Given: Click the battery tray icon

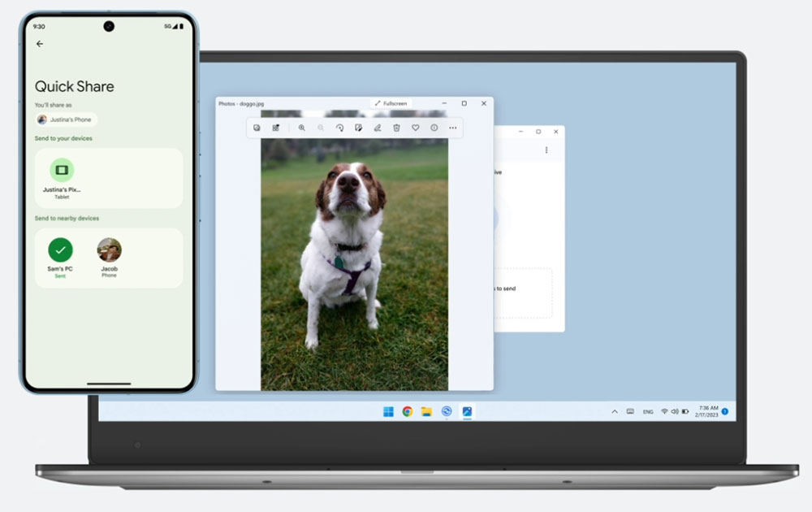Looking at the screenshot, I should [685, 412].
